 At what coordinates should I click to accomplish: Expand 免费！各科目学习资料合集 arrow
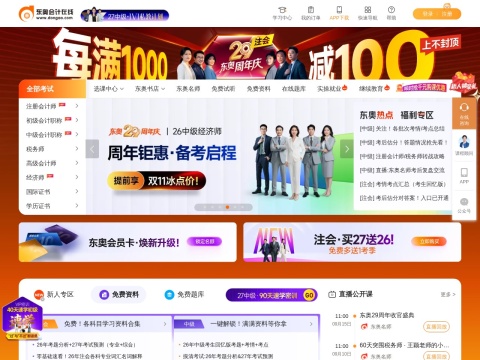click(165, 324)
